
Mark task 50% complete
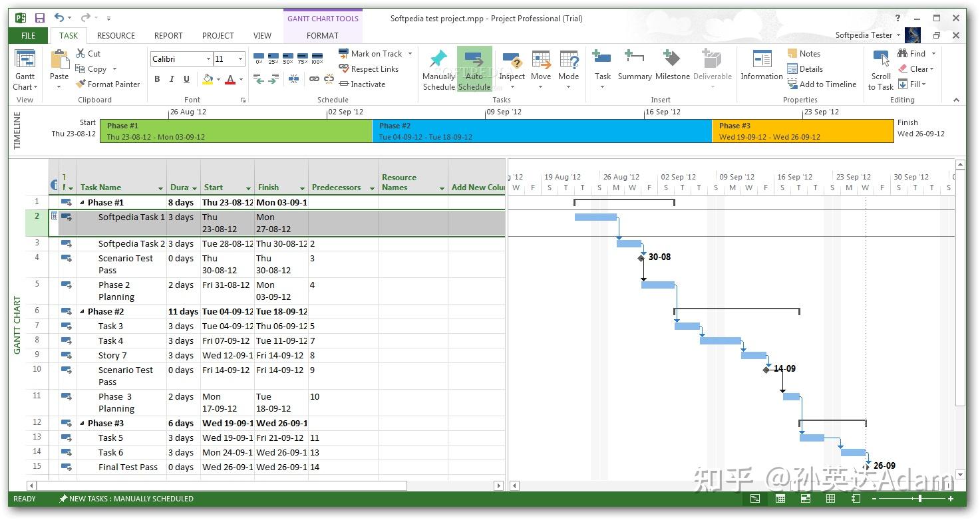[288, 59]
